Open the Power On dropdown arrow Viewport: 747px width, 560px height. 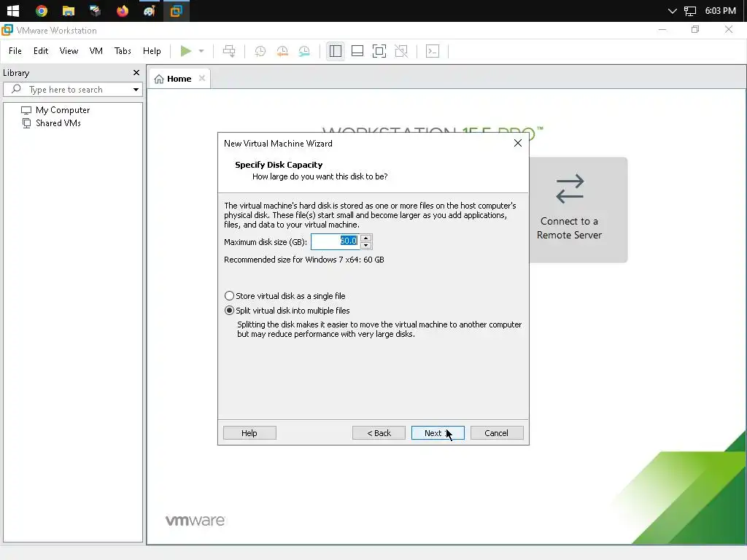[x=201, y=51]
